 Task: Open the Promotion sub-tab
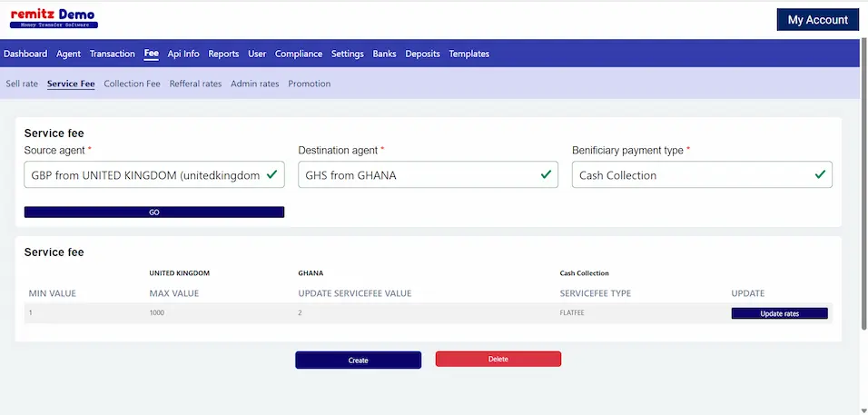pyautogui.click(x=309, y=84)
